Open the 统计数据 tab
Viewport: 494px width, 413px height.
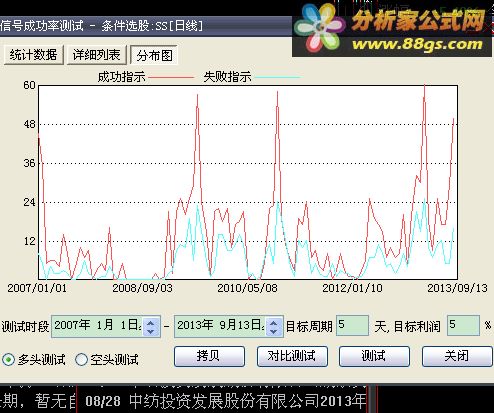[33, 55]
